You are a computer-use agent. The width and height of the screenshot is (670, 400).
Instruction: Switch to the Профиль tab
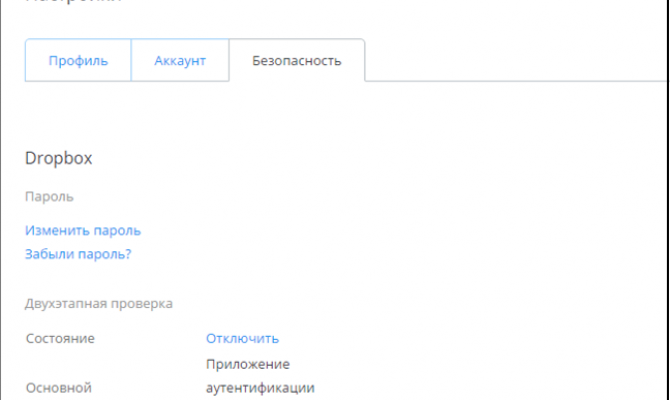tap(78, 60)
